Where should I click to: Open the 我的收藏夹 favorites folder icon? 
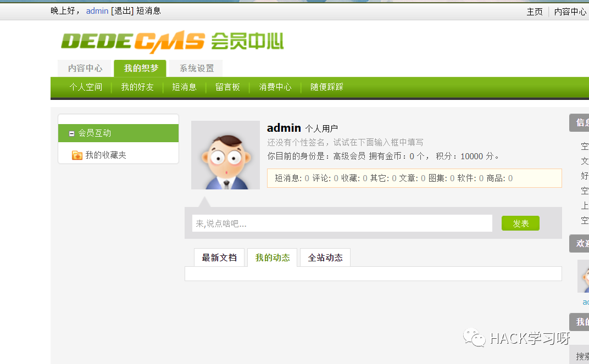click(77, 155)
